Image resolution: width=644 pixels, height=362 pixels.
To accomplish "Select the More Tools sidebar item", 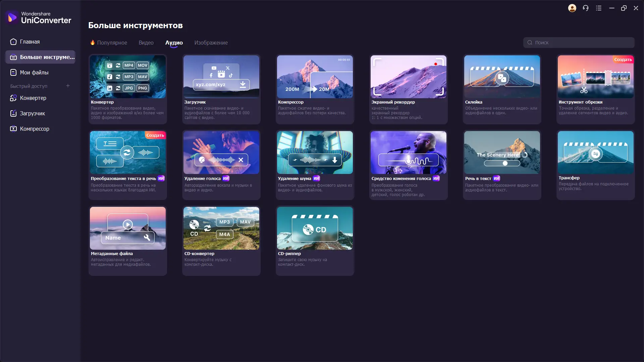I will tap(40, 57).
